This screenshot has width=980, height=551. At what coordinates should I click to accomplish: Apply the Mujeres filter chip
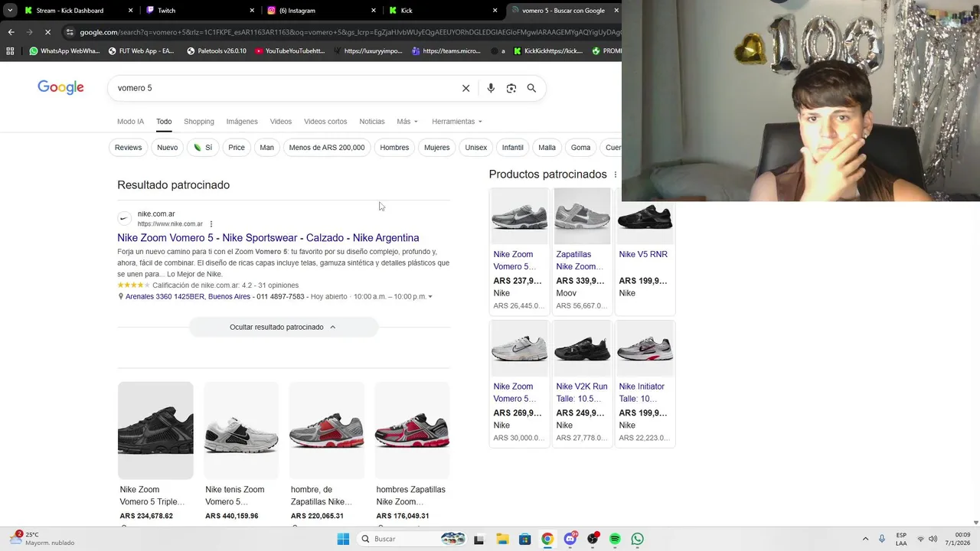[x=436, y=148]
